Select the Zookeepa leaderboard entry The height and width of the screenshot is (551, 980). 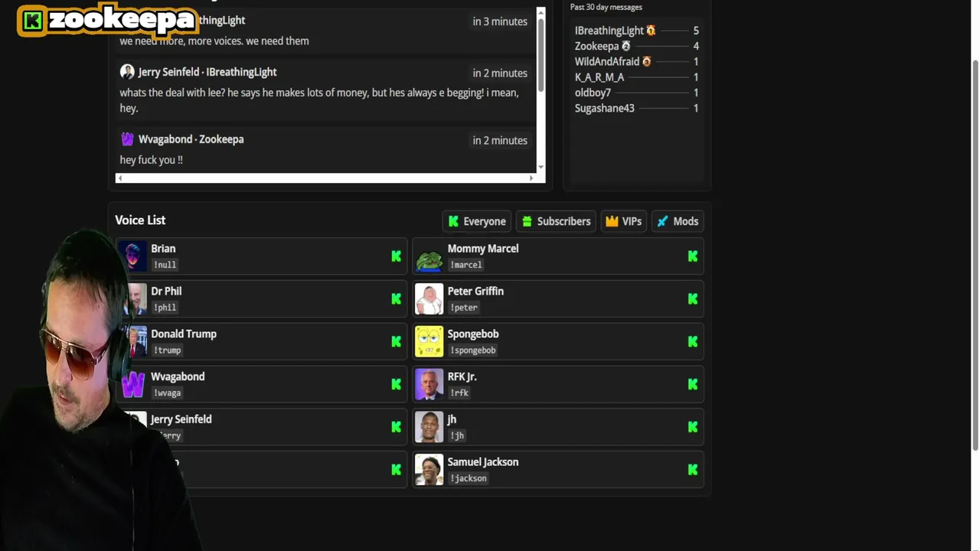point(636,46)
